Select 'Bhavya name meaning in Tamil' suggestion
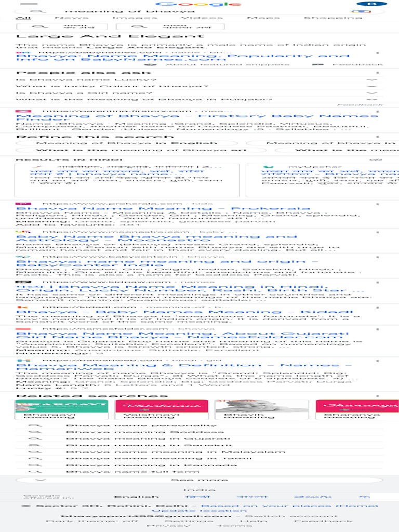This screenshot has width=399, height=532. click(x=159, y=458)
